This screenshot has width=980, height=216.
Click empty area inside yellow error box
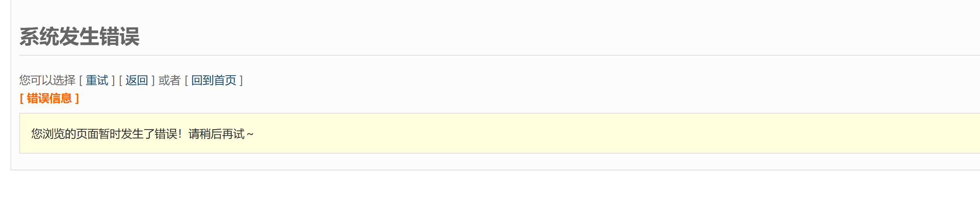(601, 134)
